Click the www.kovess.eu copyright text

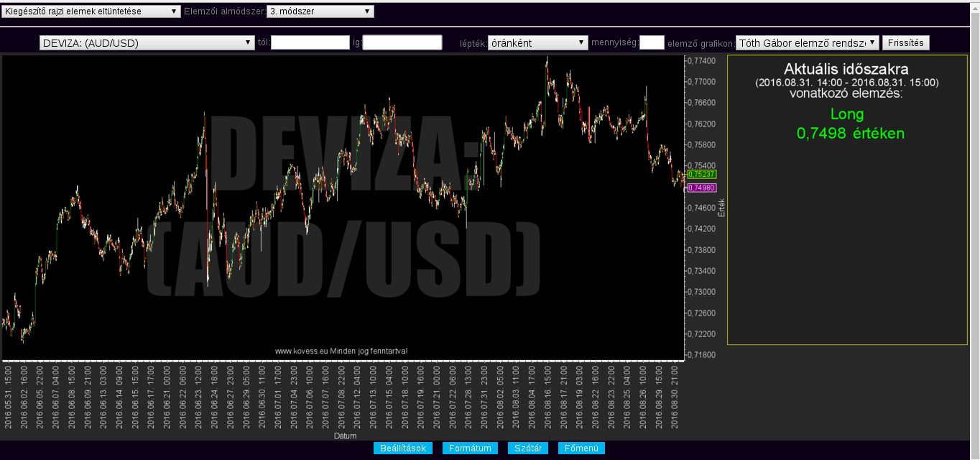coord(341,351)
